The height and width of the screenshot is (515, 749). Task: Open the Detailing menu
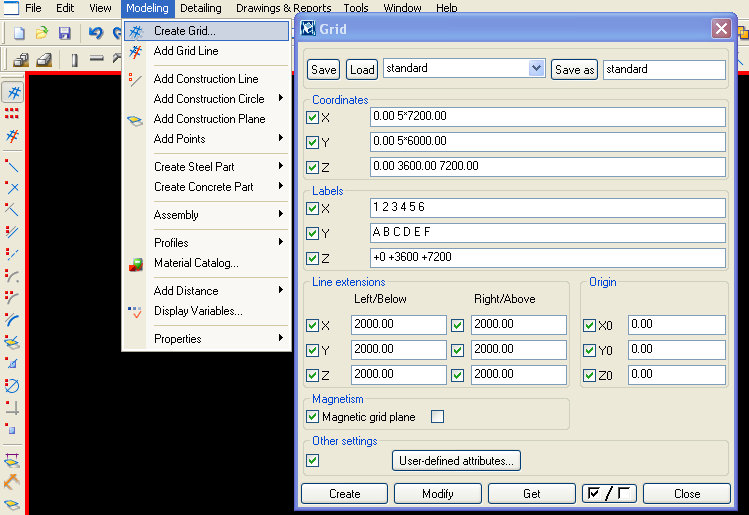pos(201,8)
